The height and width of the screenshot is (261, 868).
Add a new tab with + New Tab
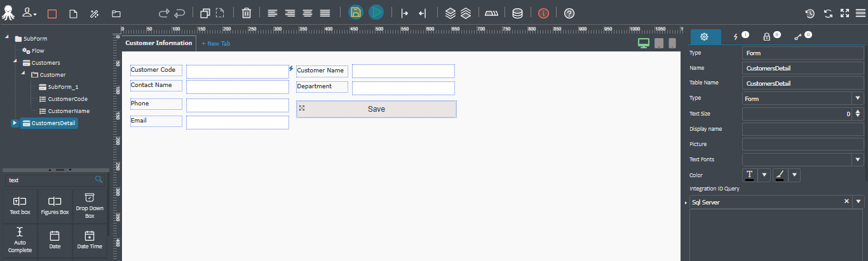pos(216,43)
